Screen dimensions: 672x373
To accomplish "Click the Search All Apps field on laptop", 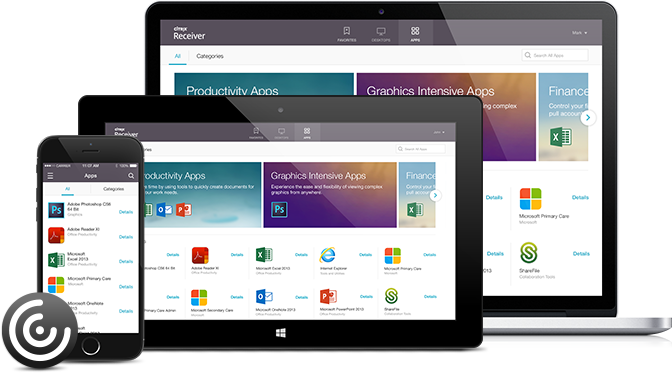I will (x=555, y=55).
